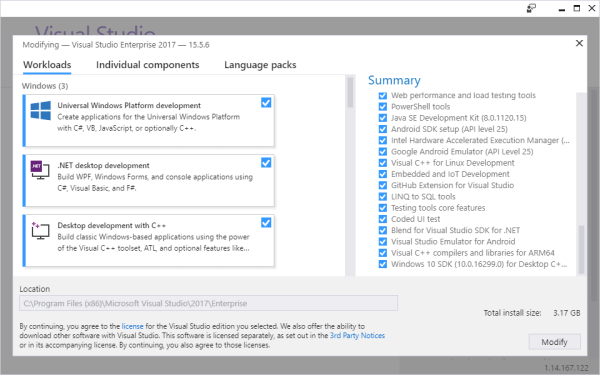Open the 3rd Party Notices link
The image size is (600, 375).
(357, 336)
